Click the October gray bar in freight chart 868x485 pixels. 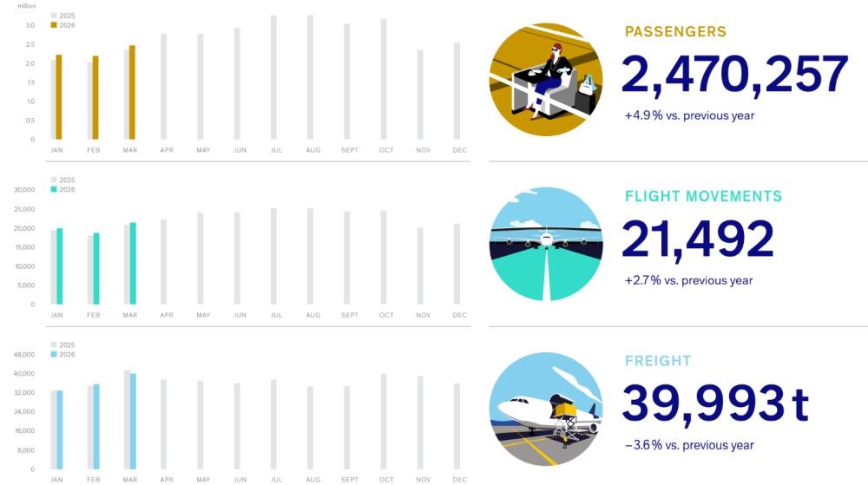pyautogui.click(x=383, y=422)
